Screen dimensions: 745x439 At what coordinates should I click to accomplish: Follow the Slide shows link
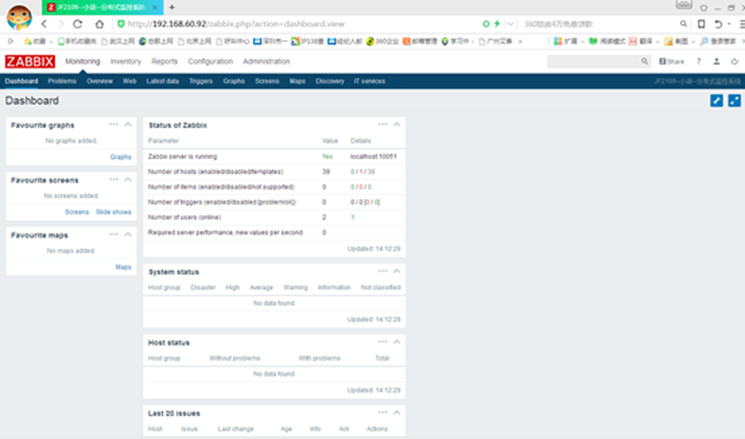coord(114,212)
